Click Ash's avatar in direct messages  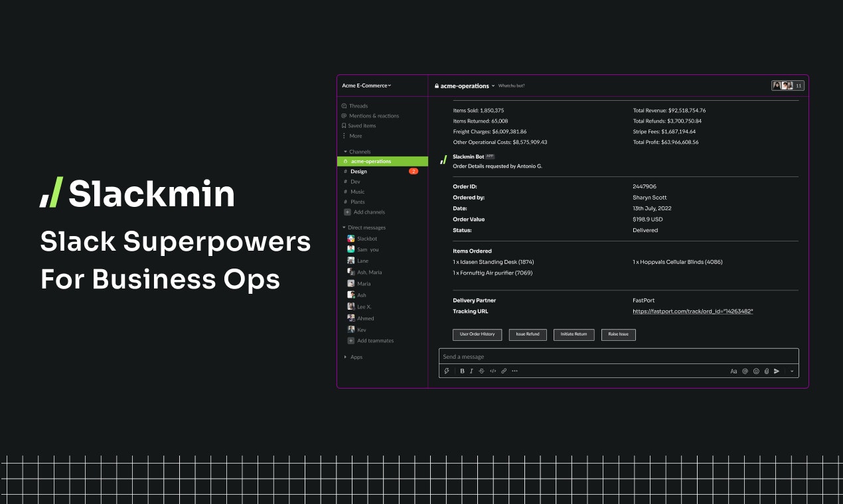(x=351, y=295)
